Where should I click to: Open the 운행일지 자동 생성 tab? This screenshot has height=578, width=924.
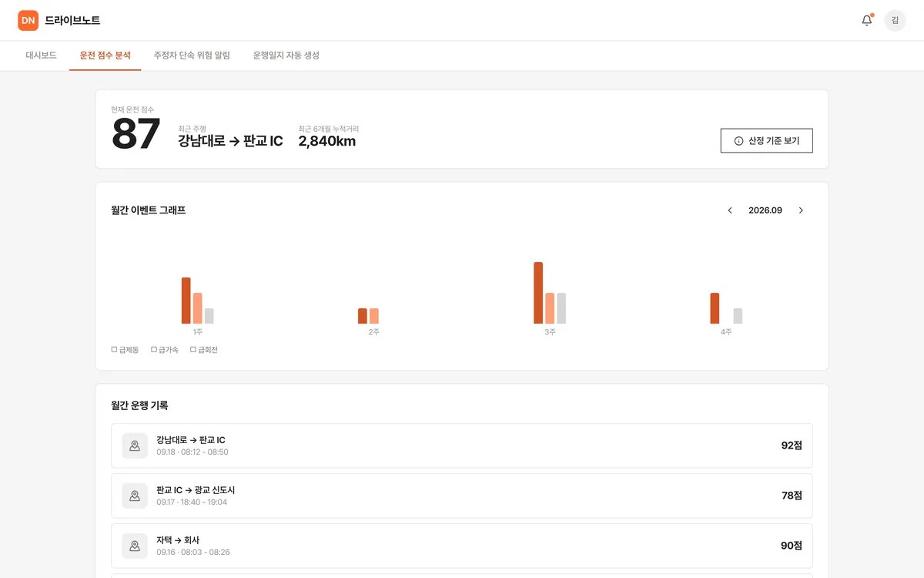pos(286,55)
